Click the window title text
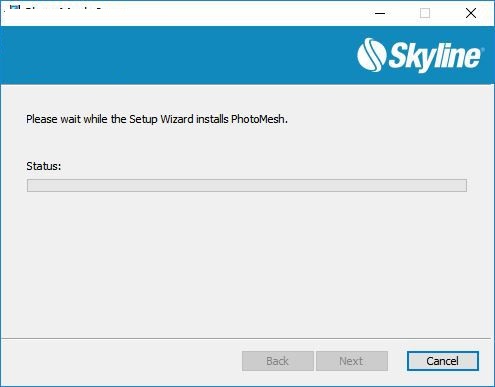Screen dimensions: 495x387 point(63,7)
